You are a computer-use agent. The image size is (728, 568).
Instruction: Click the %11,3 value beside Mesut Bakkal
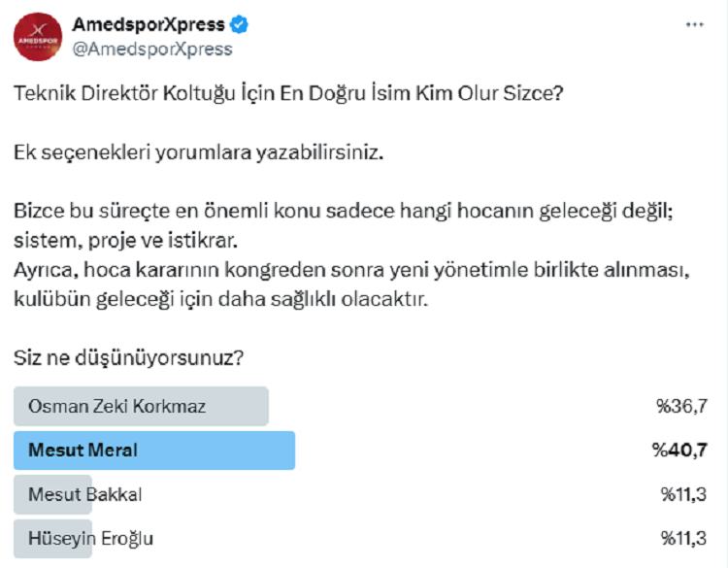684,494
